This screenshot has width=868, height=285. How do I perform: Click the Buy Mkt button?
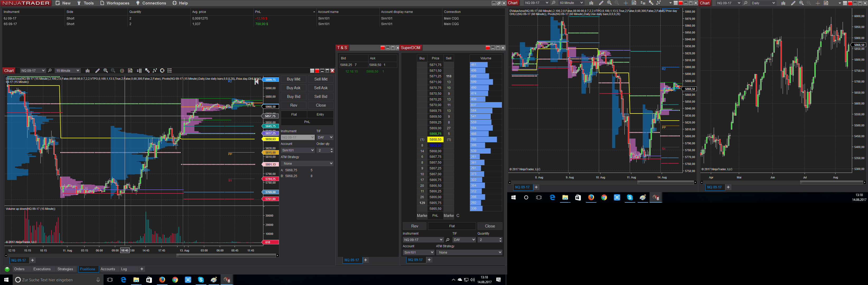pyautogui.click(x=293, y=79)
